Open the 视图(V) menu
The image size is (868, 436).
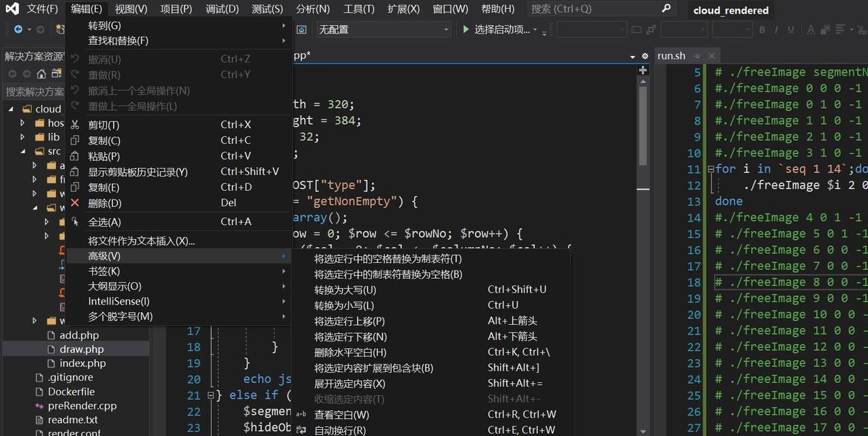[x=131, y=9]
